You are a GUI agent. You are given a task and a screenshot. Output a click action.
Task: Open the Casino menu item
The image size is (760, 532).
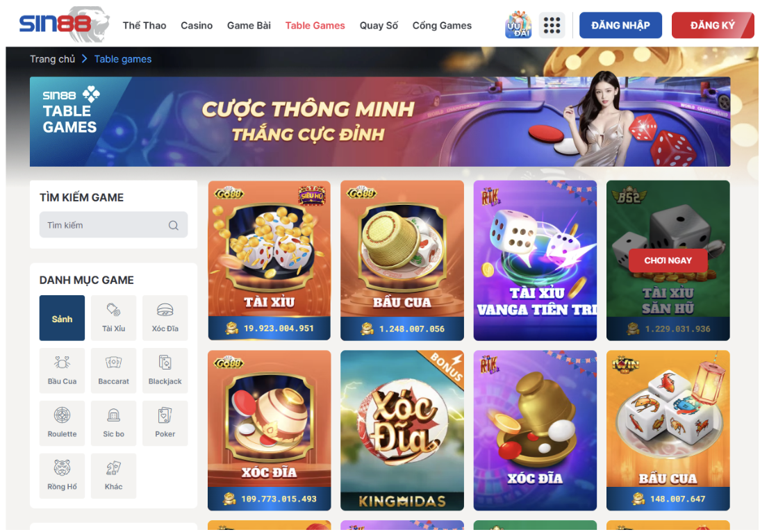(x=197, y=25)
